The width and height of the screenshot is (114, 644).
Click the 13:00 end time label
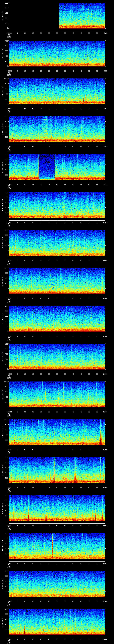[105, 336]
